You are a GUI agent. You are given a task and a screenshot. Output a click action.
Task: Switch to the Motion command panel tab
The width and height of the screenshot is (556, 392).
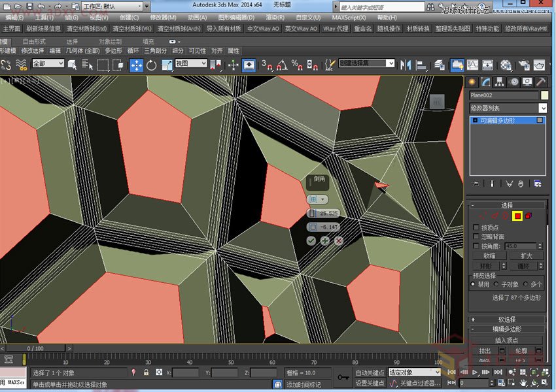pos(513,82)
